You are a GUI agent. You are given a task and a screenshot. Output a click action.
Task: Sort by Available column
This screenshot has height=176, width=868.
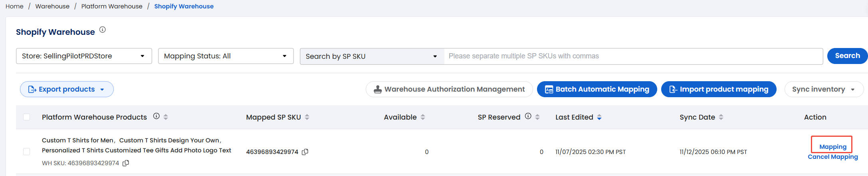423,117
